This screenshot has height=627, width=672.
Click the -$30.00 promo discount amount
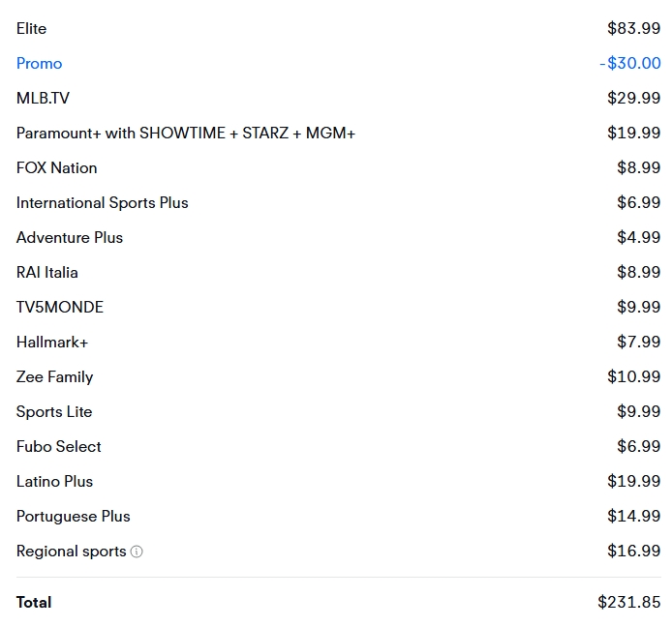coord(629,64)
